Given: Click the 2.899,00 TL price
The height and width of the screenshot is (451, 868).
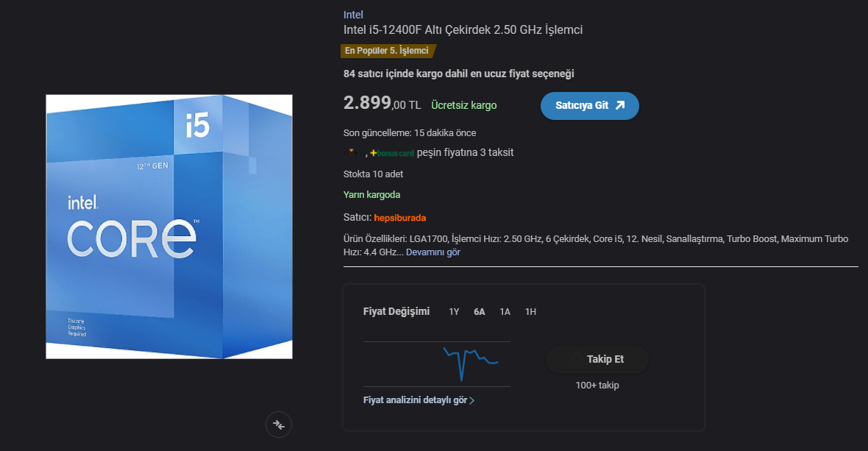Looking at the screenshot, I should [x=382, y=103].
